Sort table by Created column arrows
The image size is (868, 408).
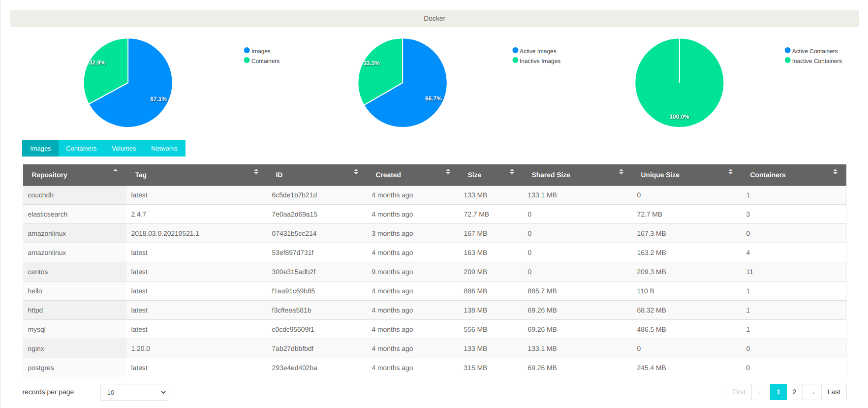point(448,172)
